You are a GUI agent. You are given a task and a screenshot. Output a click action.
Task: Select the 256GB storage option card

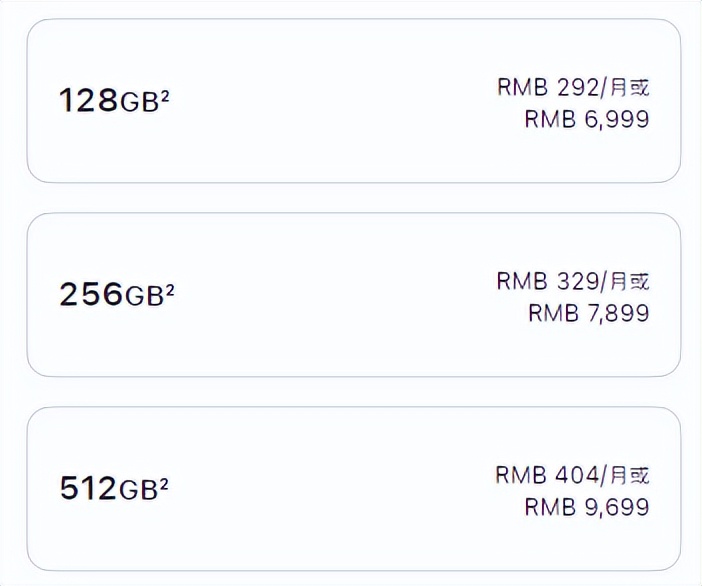pos(353,295)
